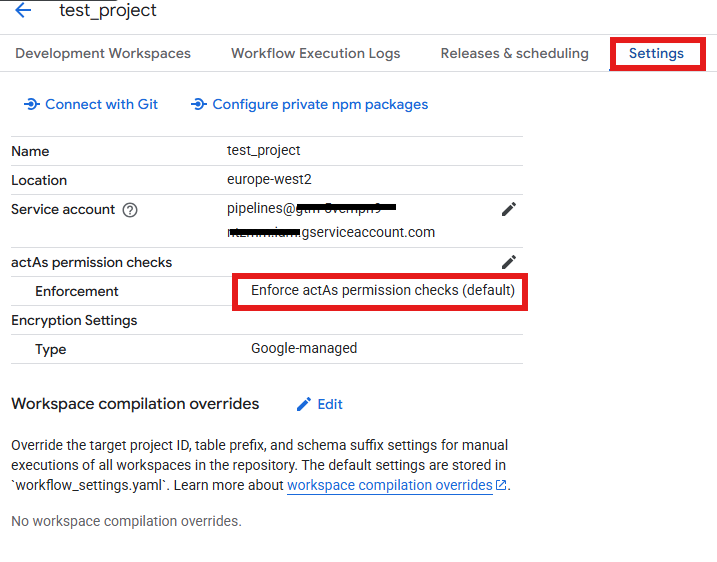Open the Configure private npm packages link
Screen dimensions: 717x562
[x=320, y=104]
